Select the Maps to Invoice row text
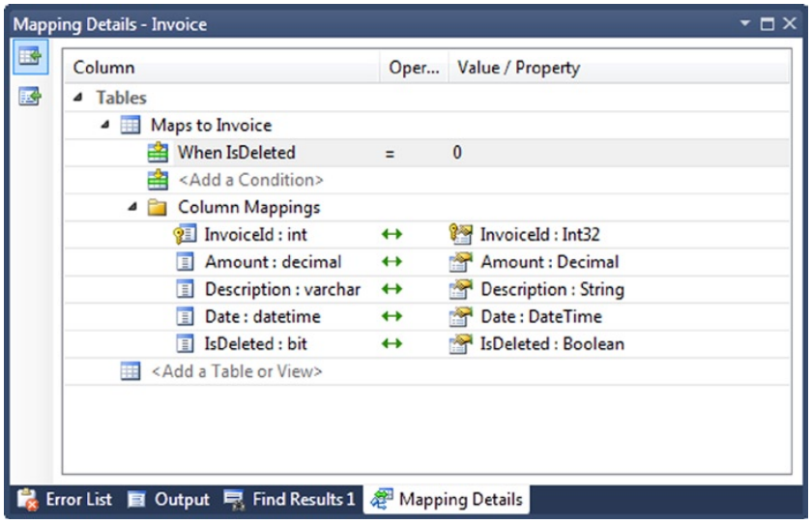The image size is (812, 524). coord(212,126)
